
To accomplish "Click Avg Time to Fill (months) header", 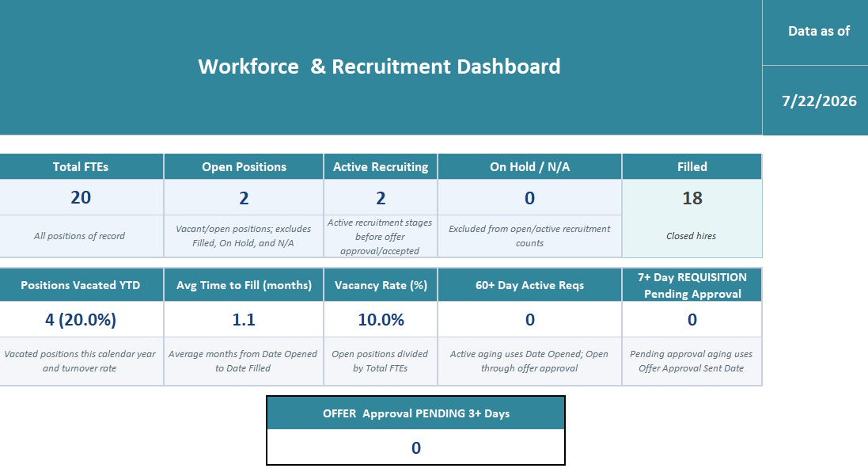I will tap(244, 285).
